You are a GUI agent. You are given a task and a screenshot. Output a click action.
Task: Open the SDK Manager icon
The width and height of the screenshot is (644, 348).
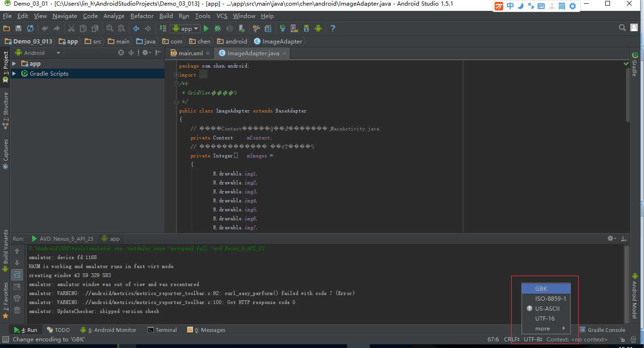[306, 28]
